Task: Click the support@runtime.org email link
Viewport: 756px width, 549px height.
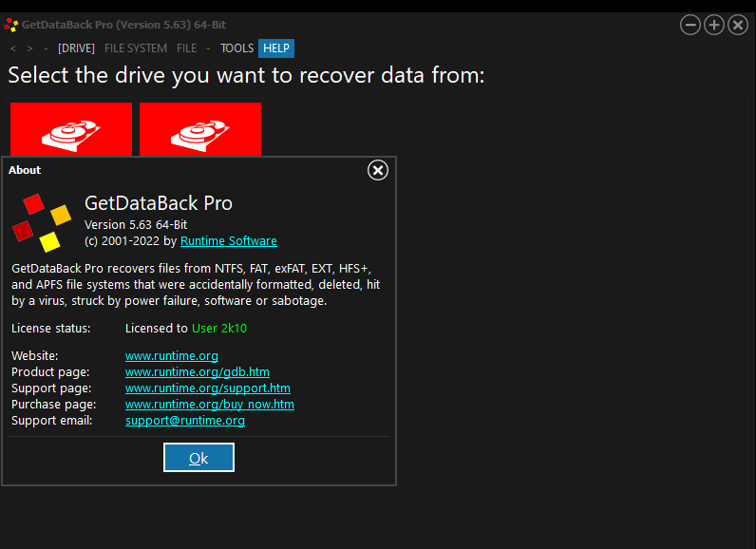Action: [185, 421]
